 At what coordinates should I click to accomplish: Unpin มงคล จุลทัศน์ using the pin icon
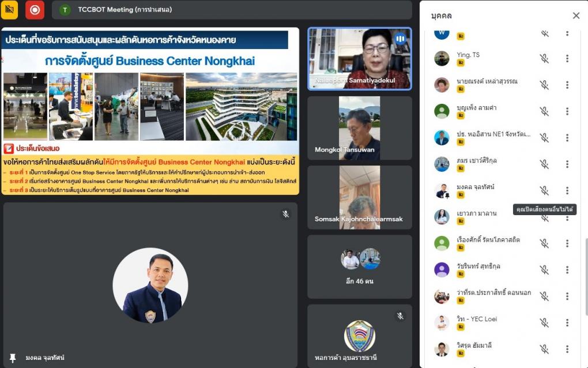pos(12,358)
